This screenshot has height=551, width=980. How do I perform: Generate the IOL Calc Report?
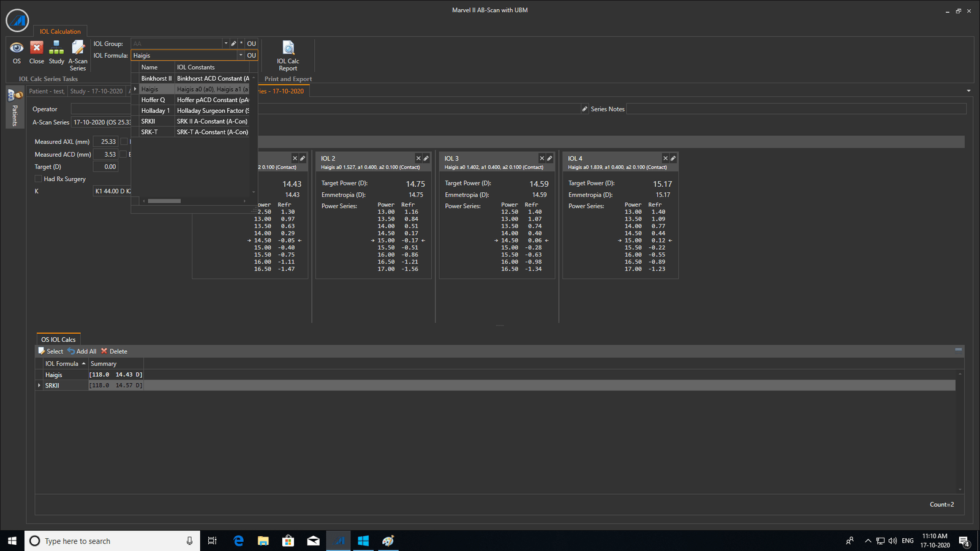pos(288,49)
